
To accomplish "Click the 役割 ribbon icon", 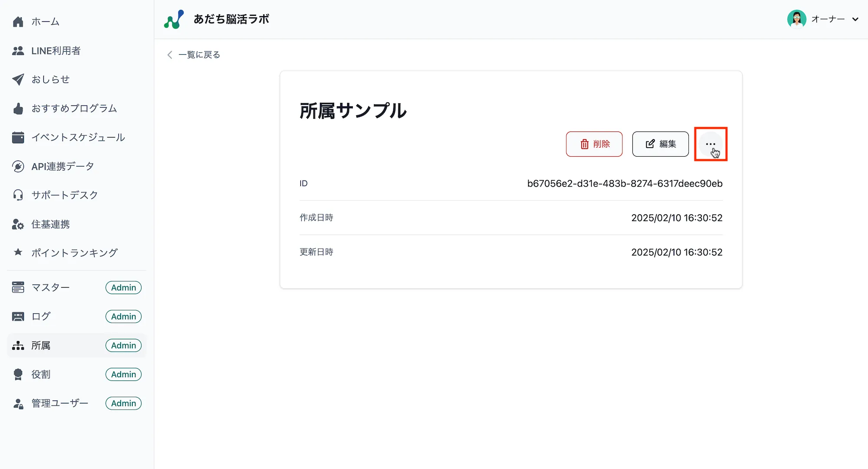I will [x=18, y=374].
